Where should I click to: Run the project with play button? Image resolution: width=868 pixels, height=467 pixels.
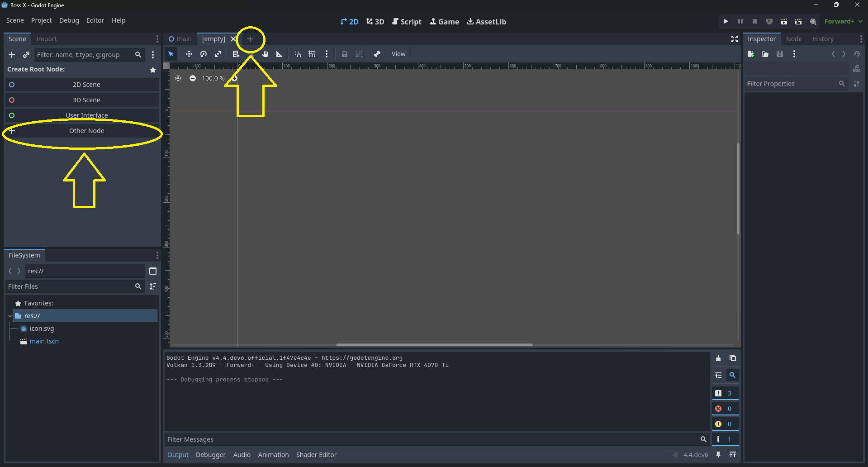726,21
